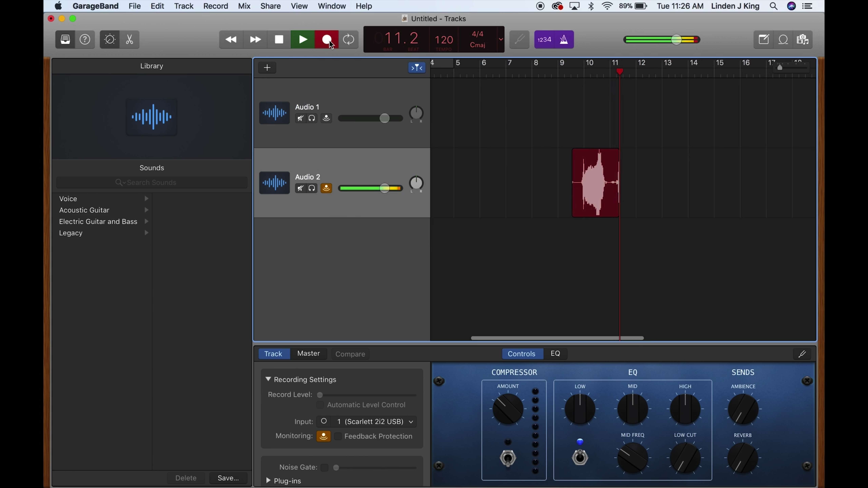Solo the Audio 2 track
This screenshot has height=488, width=868.
pos(312,189)
